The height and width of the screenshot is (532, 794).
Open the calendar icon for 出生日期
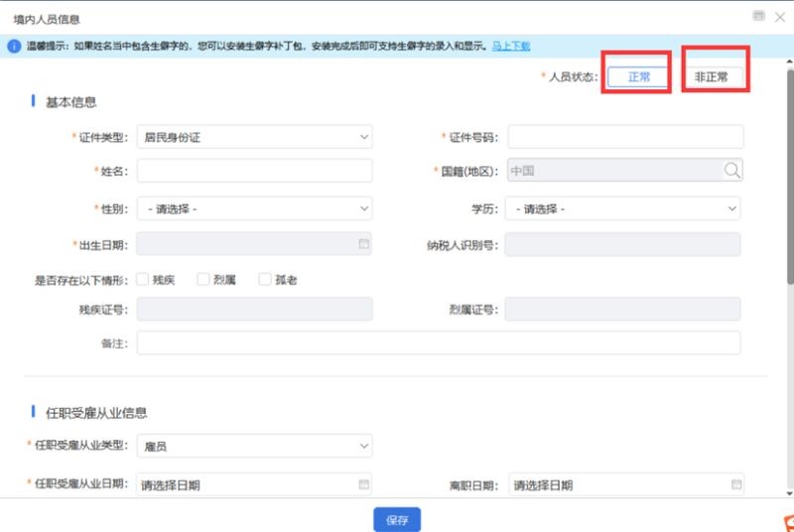coord(363,243)
